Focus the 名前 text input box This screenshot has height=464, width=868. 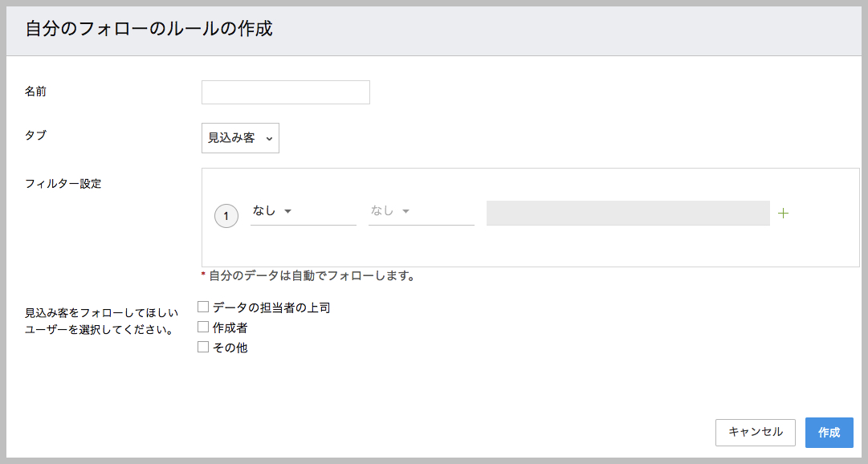click(x=285, y=92)
